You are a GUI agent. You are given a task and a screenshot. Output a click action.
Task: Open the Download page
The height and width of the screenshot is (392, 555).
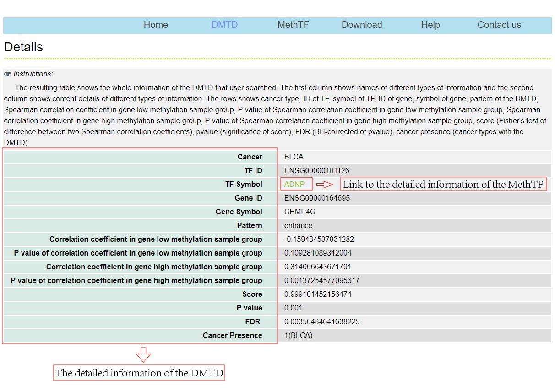(362, 25)
